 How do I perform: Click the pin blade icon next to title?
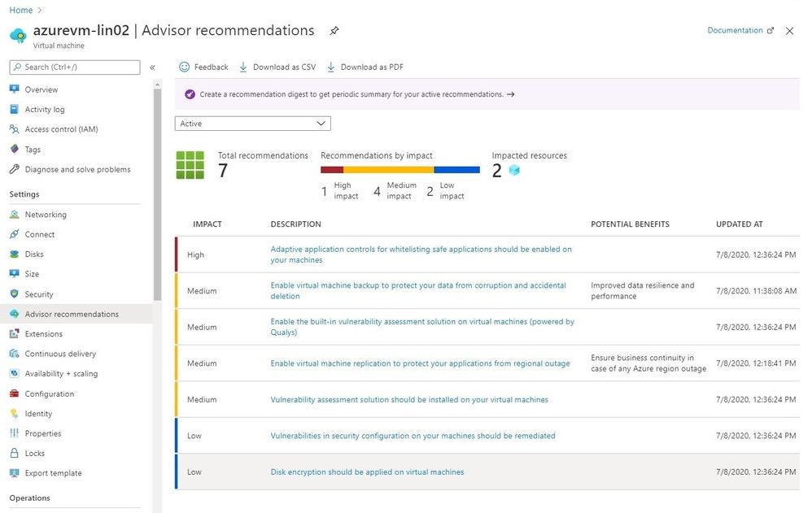(334, 31)
